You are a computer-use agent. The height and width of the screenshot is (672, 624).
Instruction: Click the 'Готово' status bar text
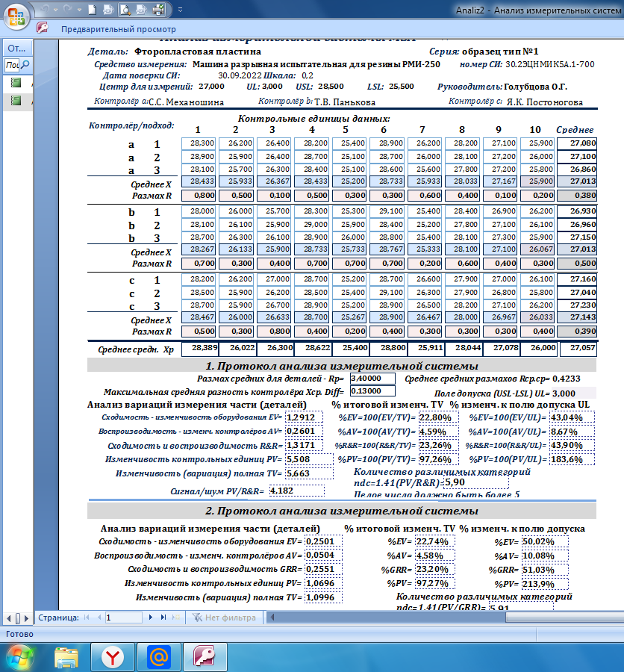tap(19, 634)
